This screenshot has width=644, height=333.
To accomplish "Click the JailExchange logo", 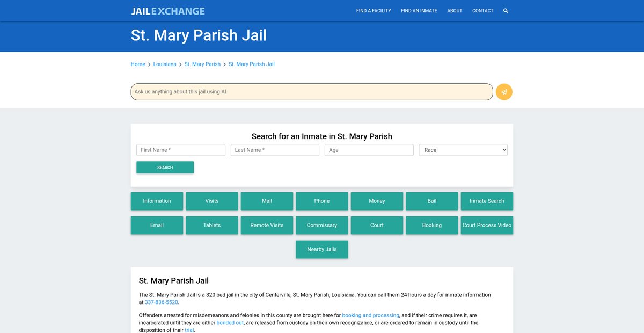I will 168,11.
